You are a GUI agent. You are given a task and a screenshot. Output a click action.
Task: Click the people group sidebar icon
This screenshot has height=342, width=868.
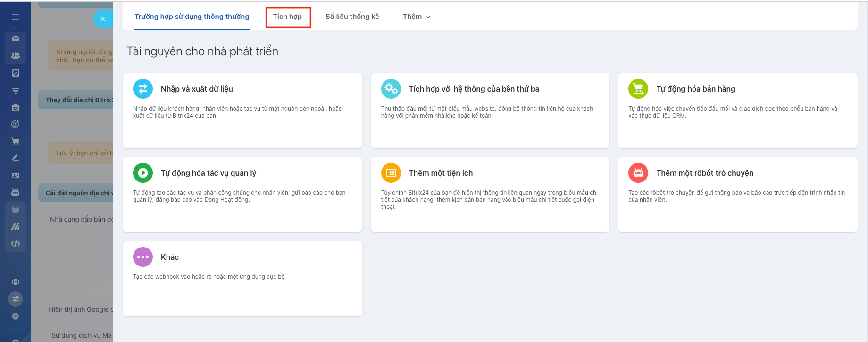pos(16,56)
